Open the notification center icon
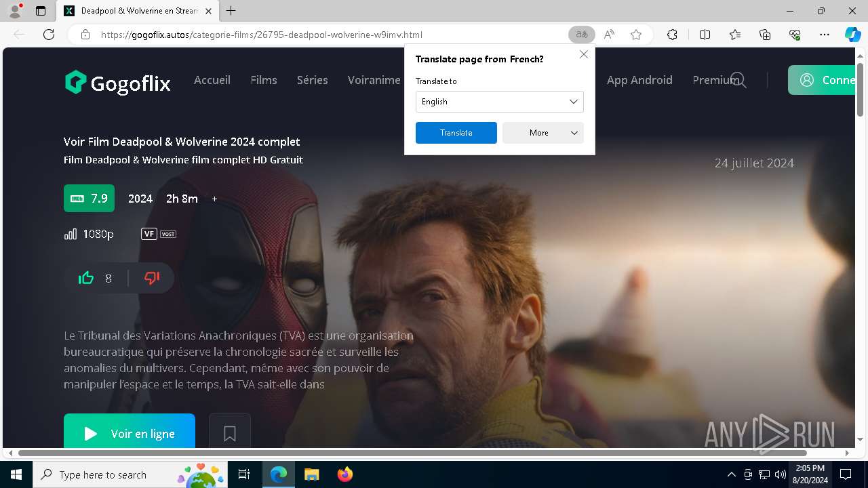The width and height of the screenshot is (868, 488). coord(846,474)
